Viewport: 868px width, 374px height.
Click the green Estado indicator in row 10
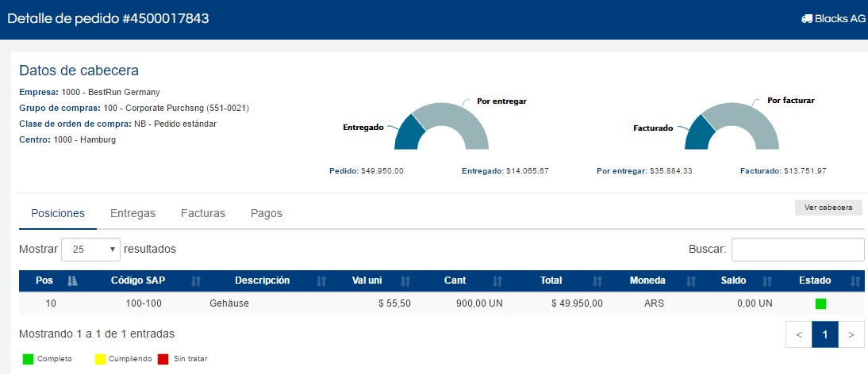tap(820, 303)
